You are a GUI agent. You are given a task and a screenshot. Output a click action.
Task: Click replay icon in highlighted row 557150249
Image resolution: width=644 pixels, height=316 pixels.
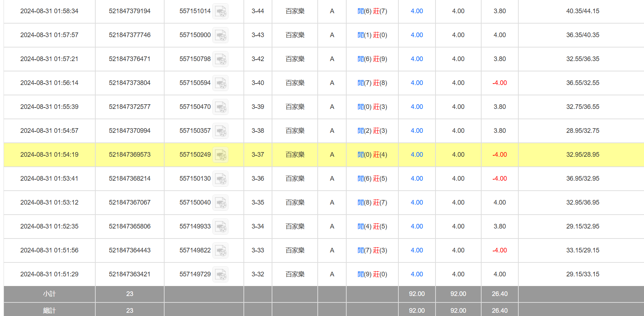[x=220, y=155]
